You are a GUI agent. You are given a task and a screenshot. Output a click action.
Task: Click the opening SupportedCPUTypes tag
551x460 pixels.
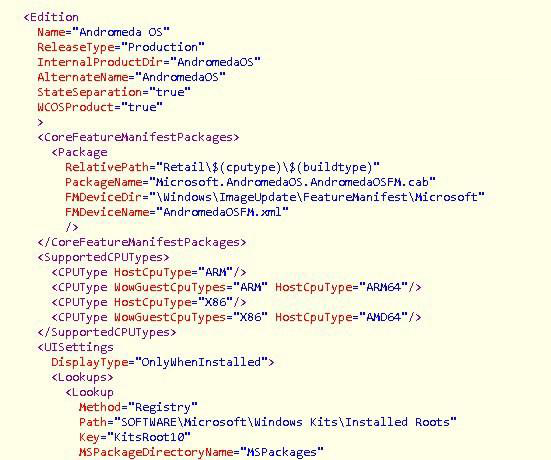[x=103, y=258]
